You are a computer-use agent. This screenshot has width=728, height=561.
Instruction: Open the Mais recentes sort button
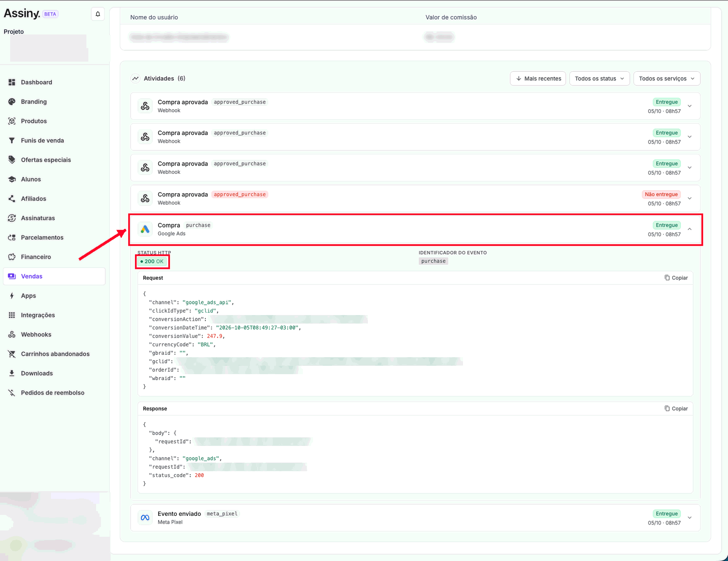(x=538, y=79)
